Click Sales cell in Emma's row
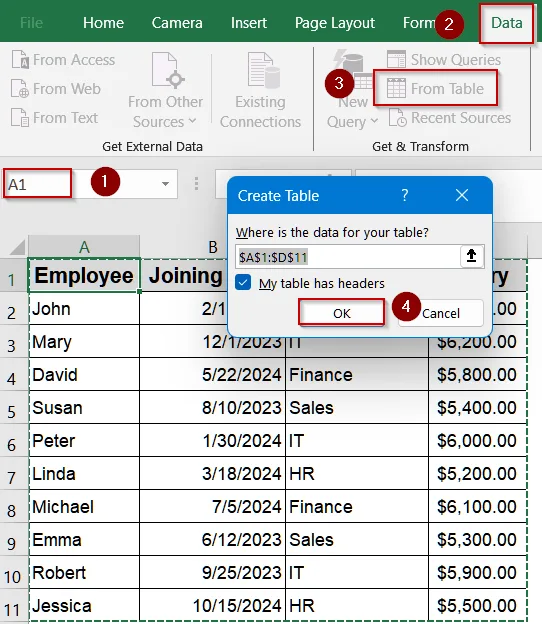Screen dimensions: 542x624 pos(357,540)
